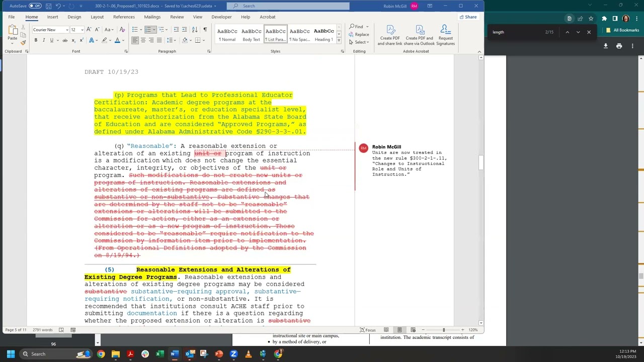Click the Request Signatures icon
This screenshot has width=644, height=362.
point(445,35)
